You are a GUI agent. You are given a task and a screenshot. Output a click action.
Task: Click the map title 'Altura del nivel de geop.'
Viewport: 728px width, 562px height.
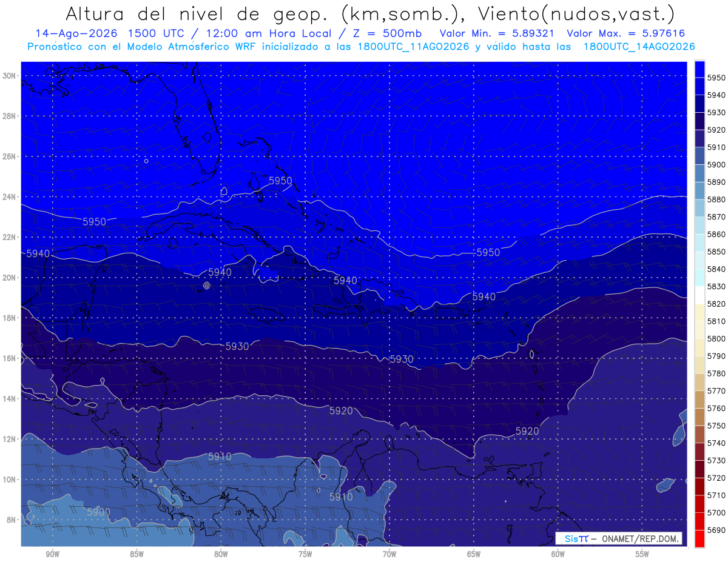point(197,13)
